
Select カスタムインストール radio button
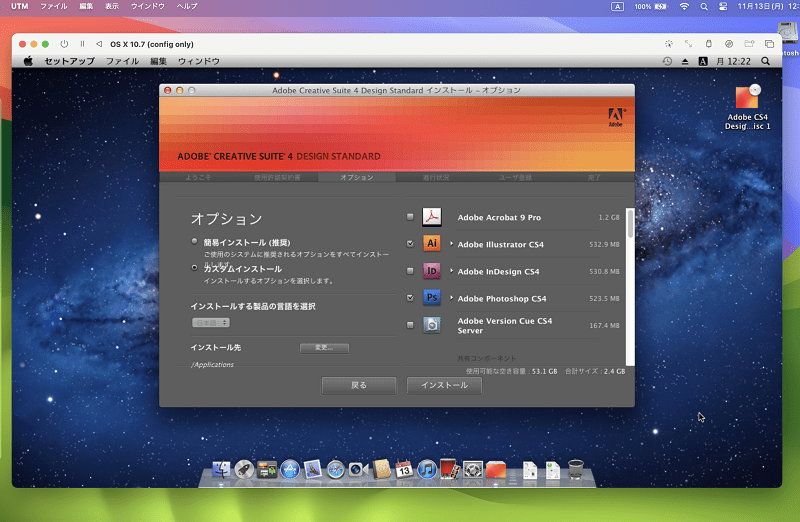point(194,267)
